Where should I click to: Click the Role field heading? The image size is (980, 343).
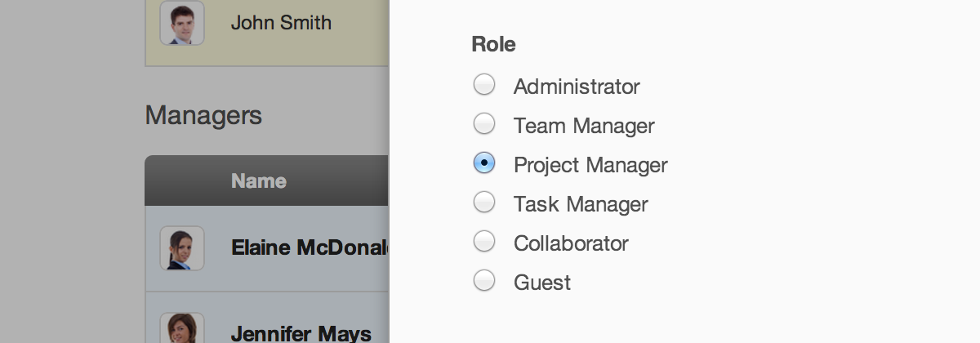point(493,44)
